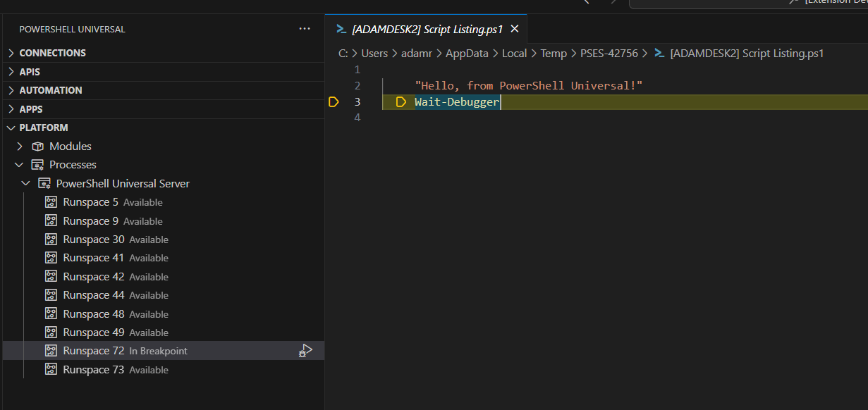Select Runspace 44 label text

pos(94,295)
